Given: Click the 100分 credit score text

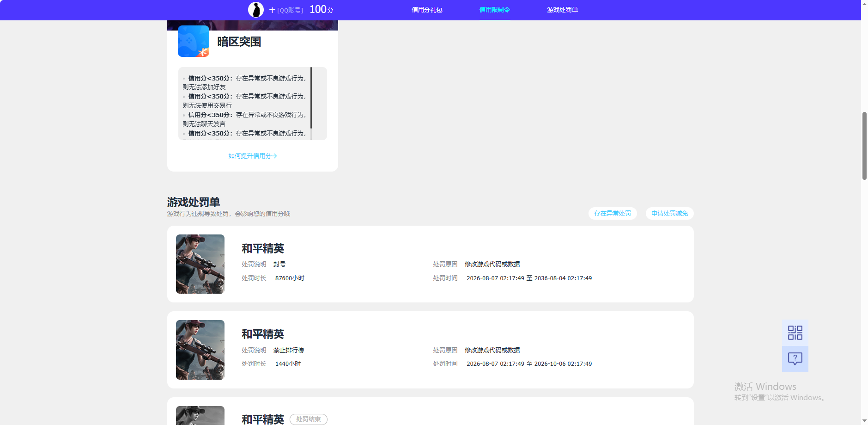Looking at the screenshot, I should click(x=322, y=10).
